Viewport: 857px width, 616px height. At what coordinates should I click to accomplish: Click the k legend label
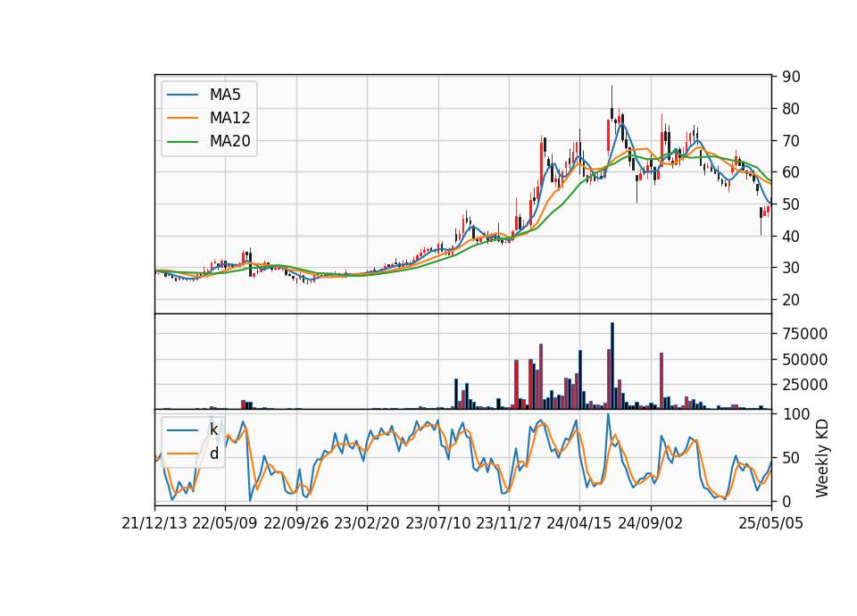[213, 429]
